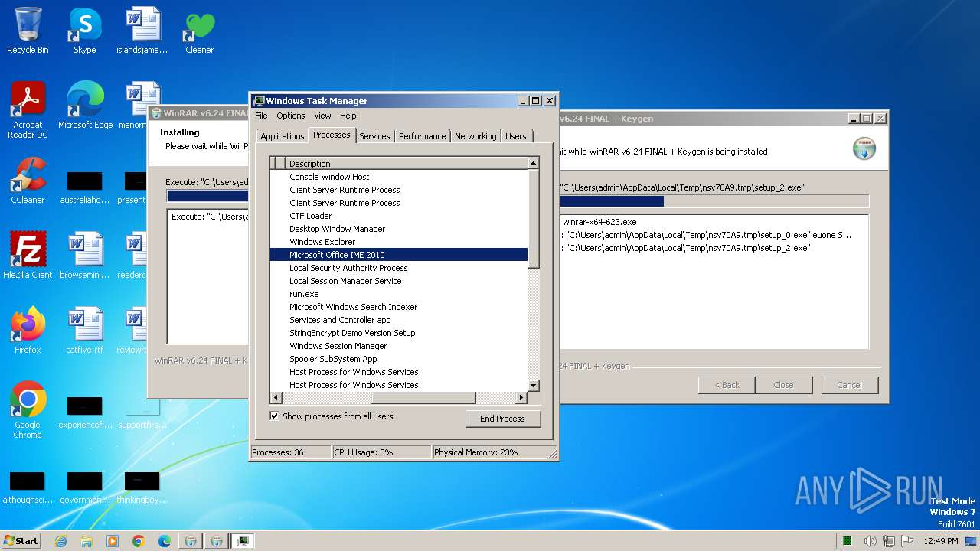
Task: Switch to the Services tab
Action: (374, 136)
